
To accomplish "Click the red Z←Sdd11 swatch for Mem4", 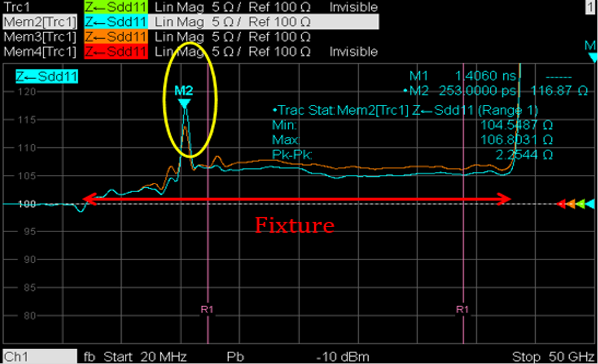I will point(116,52).
